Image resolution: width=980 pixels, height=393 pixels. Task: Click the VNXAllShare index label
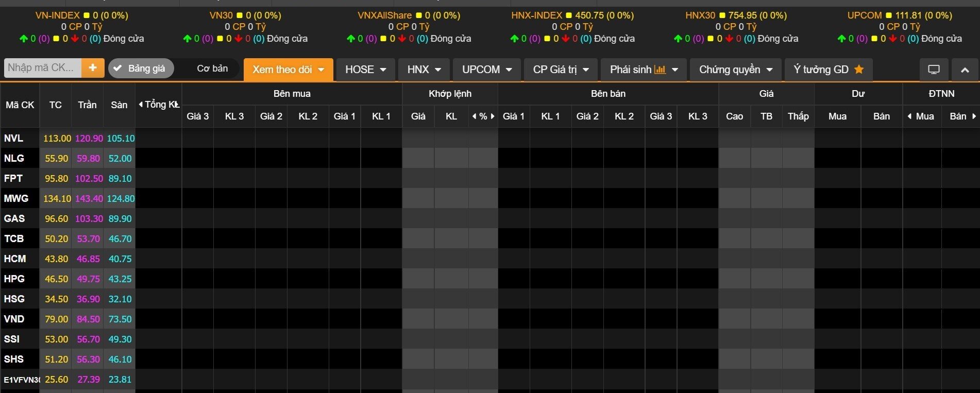(385, 15)
